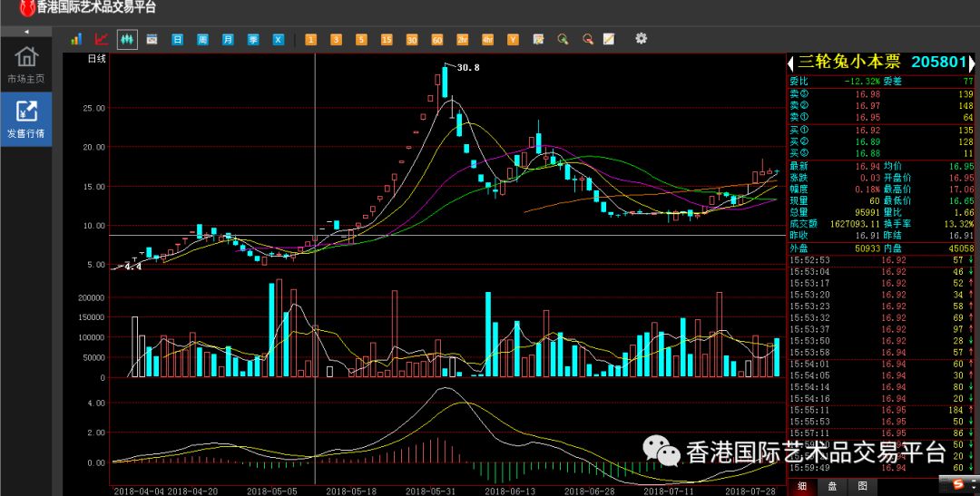Click the blue X period icon
This screenshot has height=496, width=980.
279,39
